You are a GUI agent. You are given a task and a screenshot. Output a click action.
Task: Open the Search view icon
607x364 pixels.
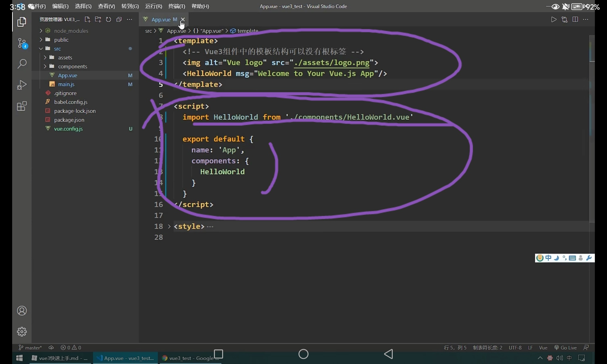[x=22, y=64]
